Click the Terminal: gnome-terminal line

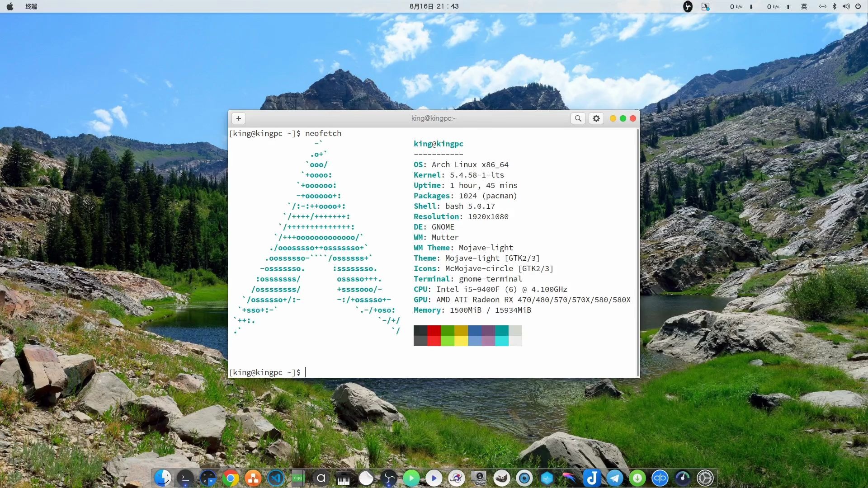click(468, 279)
